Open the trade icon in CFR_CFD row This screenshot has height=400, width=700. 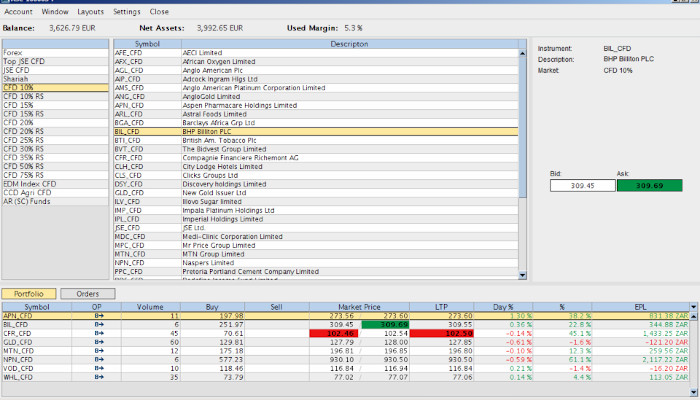[x=99, y=333]
